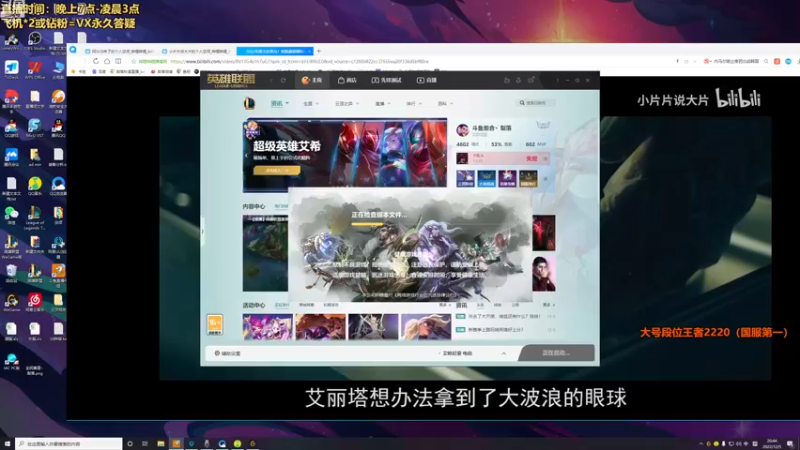Click the first feature tile below match record

pos(465,179)
